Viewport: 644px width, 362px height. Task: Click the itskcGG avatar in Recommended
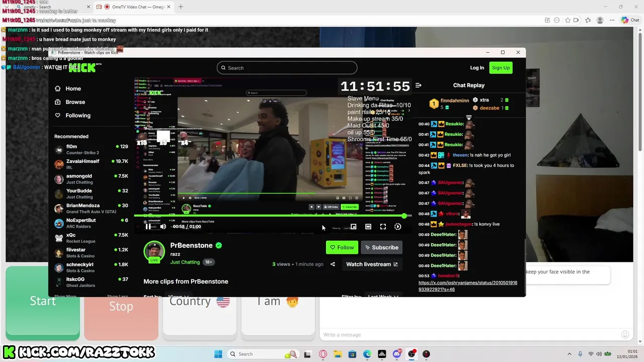pos(59,282)
